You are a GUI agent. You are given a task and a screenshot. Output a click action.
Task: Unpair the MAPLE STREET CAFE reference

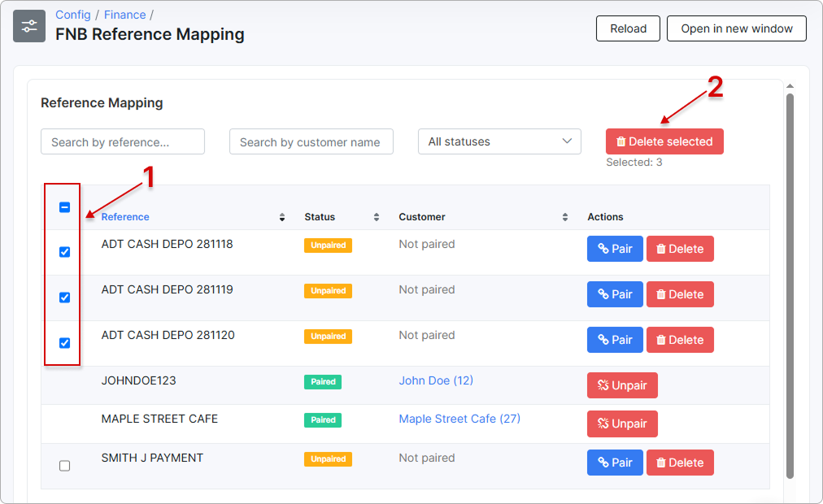pyautogui.click(x=622, y=424)
